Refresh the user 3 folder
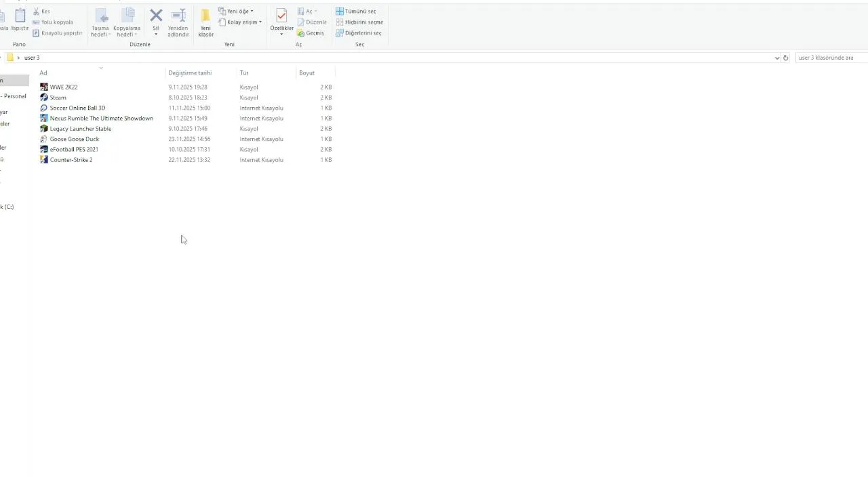Viewport: 868px width, 488px height. pyautogui.click(x=786, y=58)
